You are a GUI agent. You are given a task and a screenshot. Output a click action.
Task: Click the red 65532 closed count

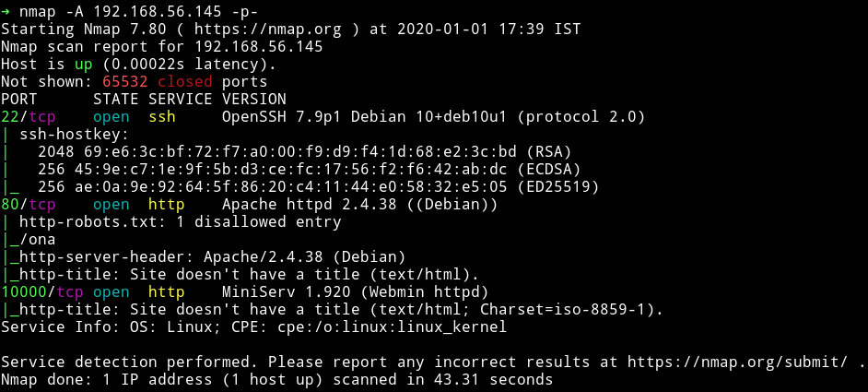click(x=125, y=82)
